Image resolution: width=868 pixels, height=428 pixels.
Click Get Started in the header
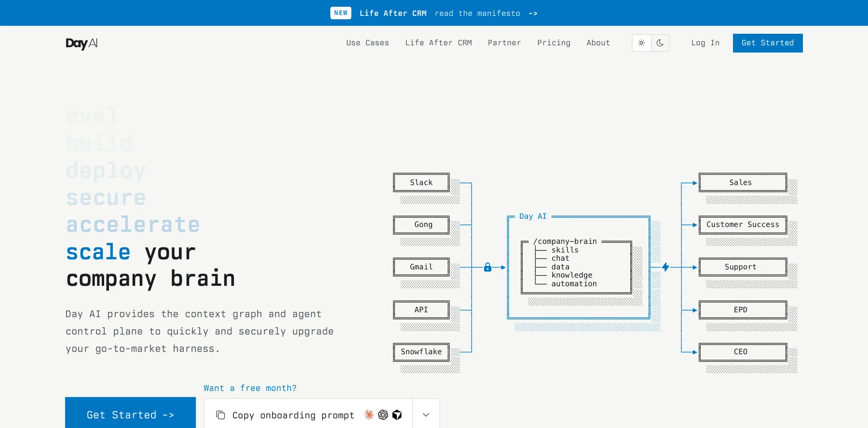[768, 43]
